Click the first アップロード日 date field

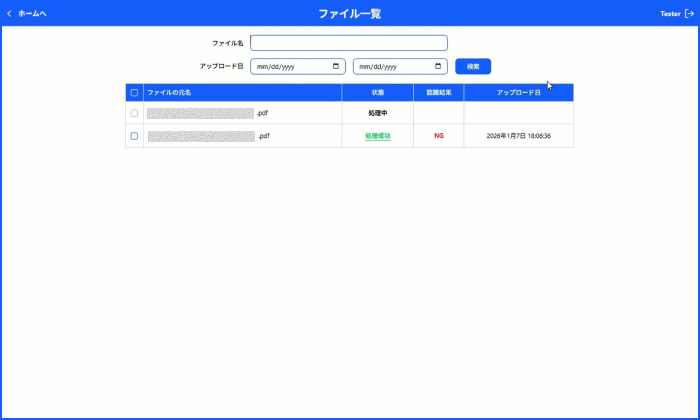tap(298, 67)
